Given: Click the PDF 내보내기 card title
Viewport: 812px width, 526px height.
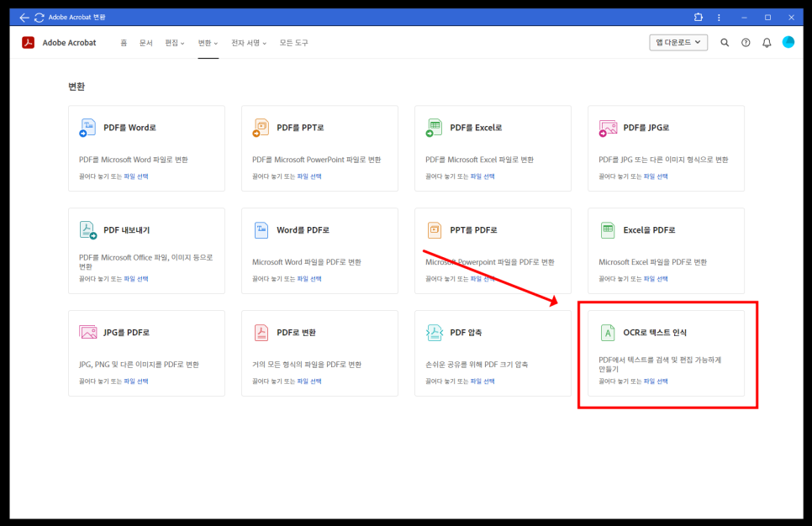Looking at the screenshot, I should (x=126, y=230).
